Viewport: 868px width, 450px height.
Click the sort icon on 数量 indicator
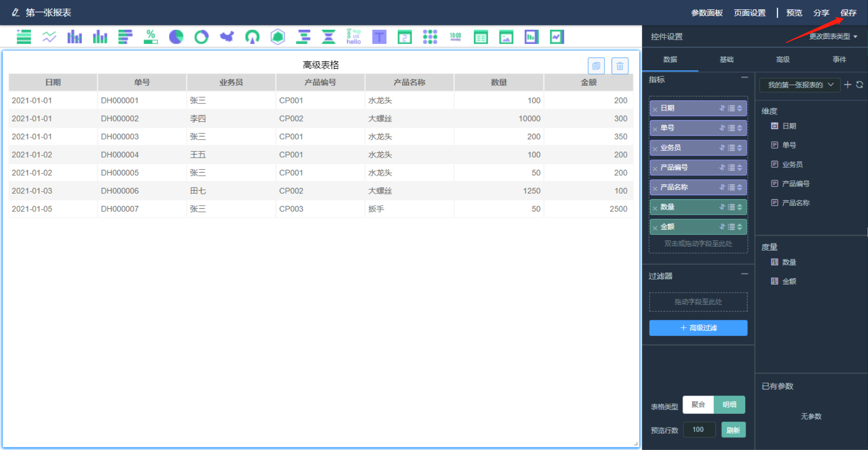point(722,207)
